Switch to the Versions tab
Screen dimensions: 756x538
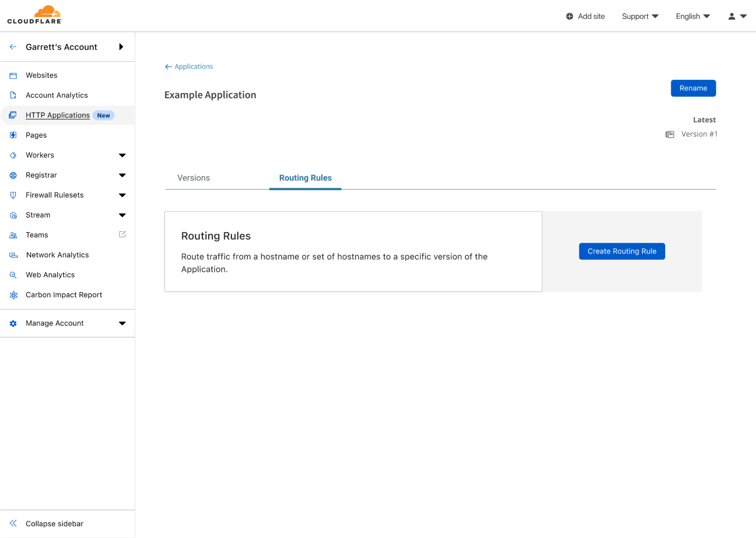(193, 177)
